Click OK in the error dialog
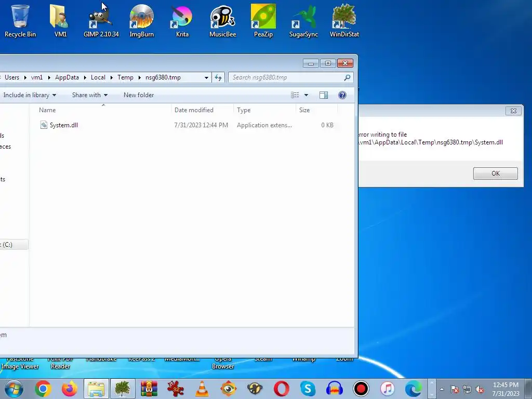532x399 pixels. (x=495, y=174)
